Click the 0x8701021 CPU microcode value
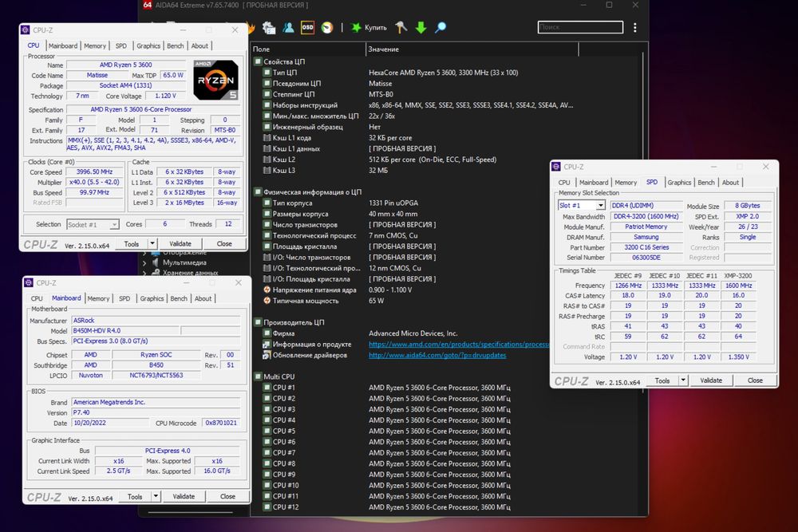 coord(221,423)
